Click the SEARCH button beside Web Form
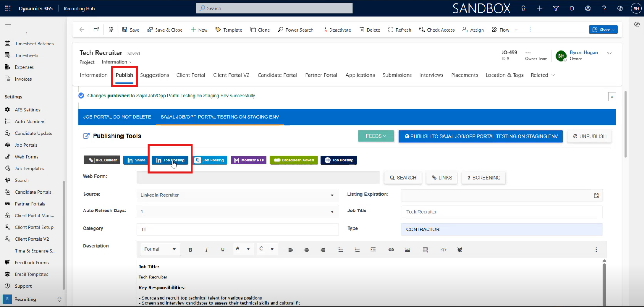Screen dimensions: 644x307 coord(403,178)
